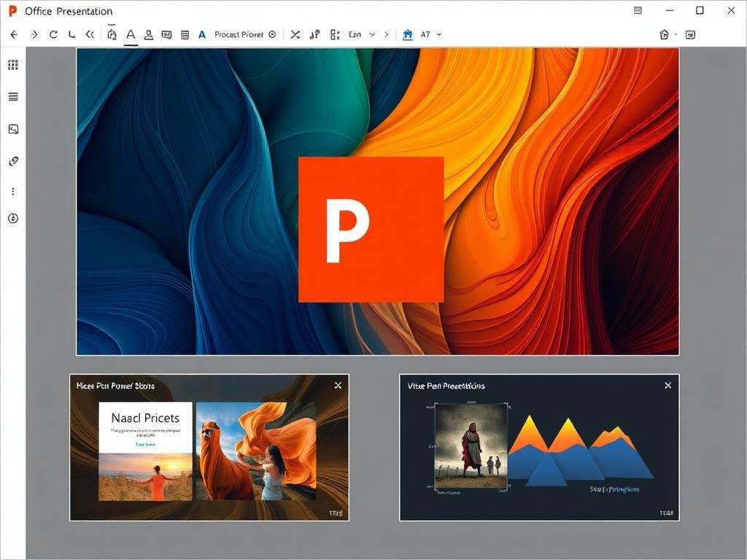The image size is (747, 560).
Task: Click the PowerPoint logo in title bar
Action: tap(13, 10)
